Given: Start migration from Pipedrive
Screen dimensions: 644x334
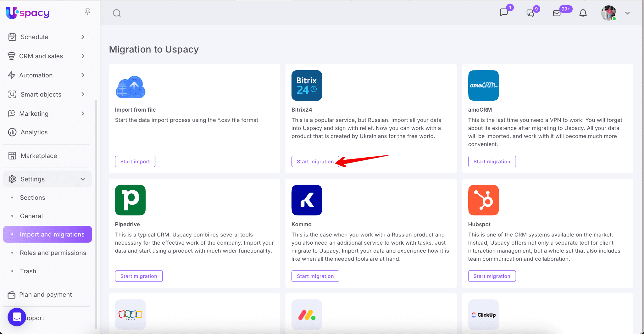Looking at the screenshot, I should pos(139,276).
